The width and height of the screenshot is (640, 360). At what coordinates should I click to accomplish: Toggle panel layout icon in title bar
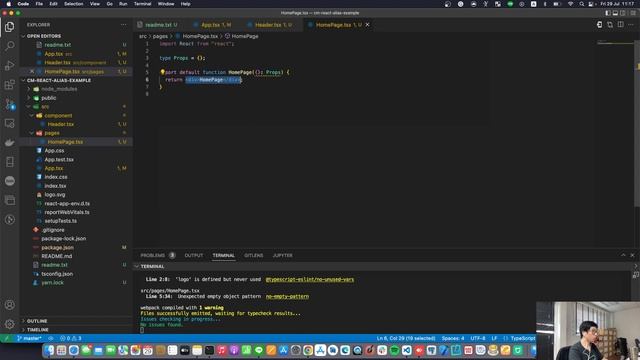click(x=615, y=13)
